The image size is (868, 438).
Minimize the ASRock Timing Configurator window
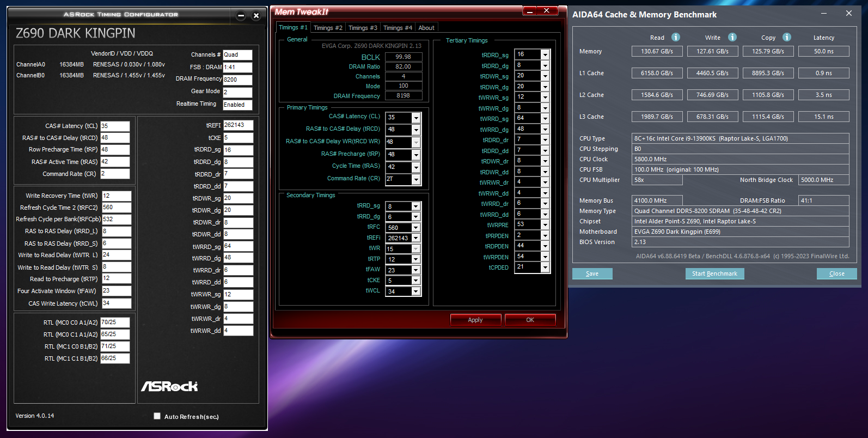point(241,16)
